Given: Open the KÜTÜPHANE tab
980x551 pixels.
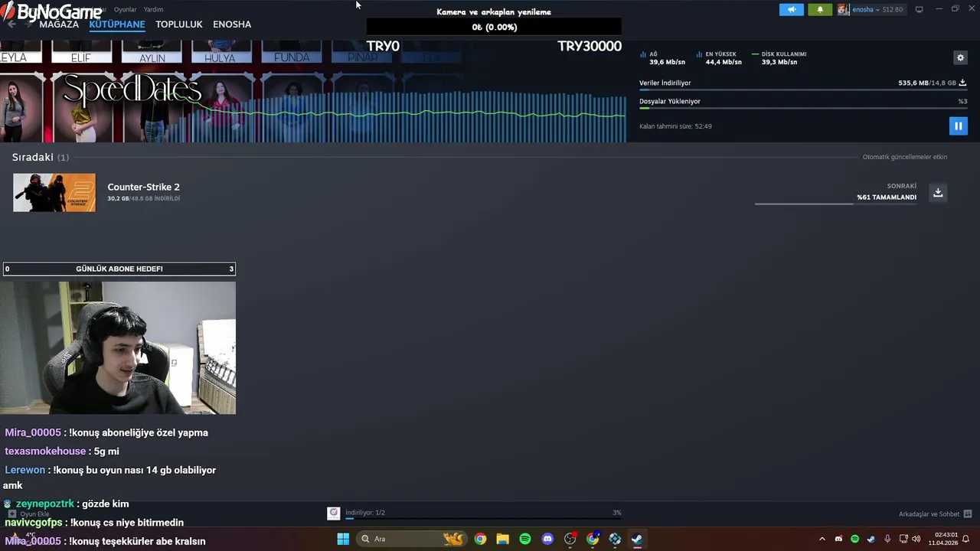Looking at the screenshot, I should pyautogui.click(x=117, y=24).
